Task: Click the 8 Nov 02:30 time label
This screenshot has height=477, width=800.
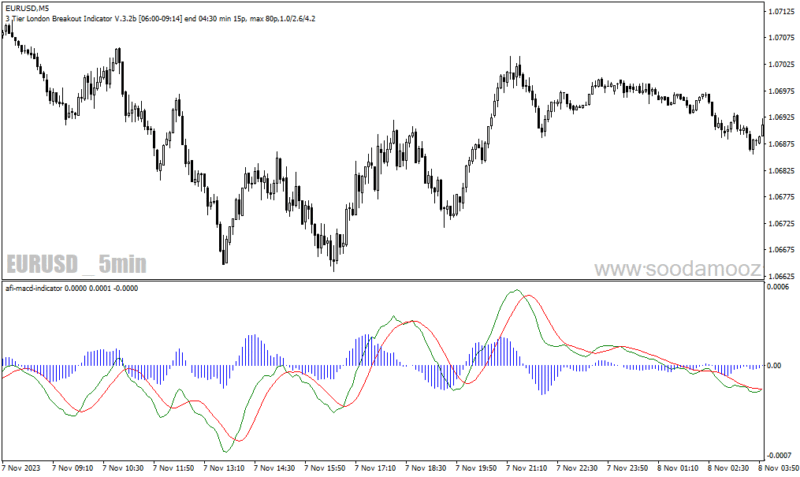Action: tap(729, 468)
